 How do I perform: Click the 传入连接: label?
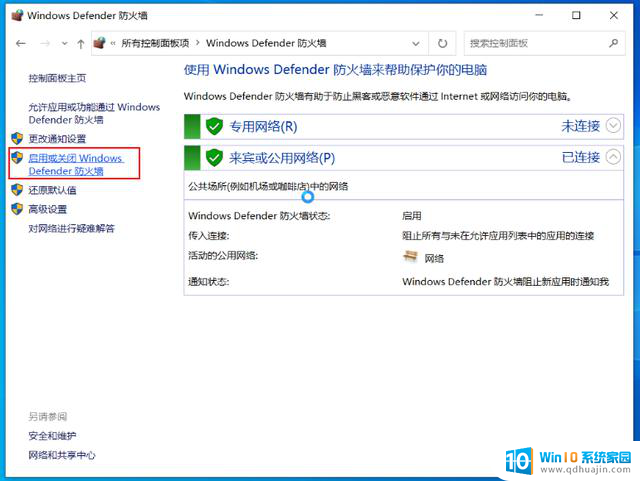209,236
